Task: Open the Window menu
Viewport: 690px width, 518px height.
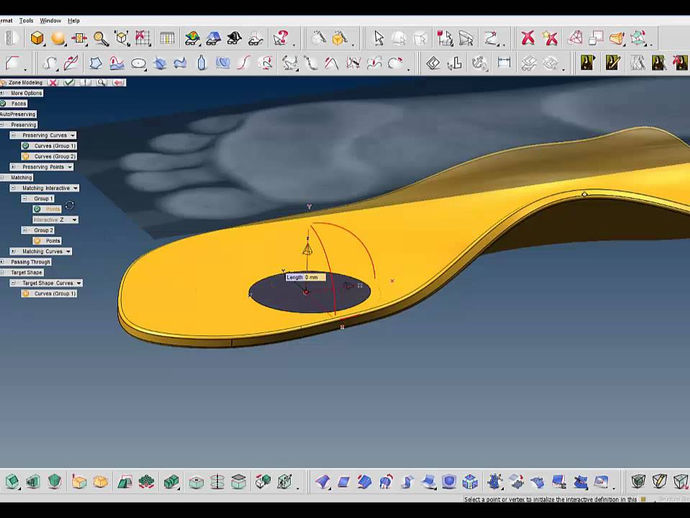Action: 51,21
